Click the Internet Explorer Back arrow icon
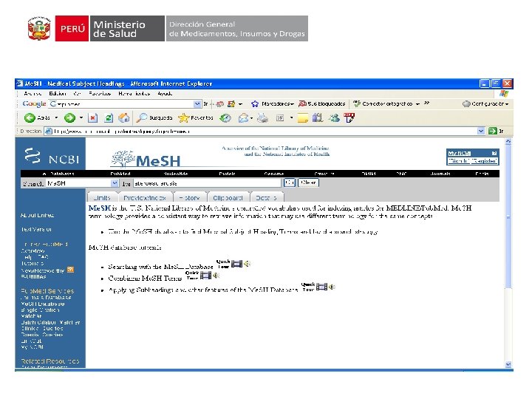532x399 pixels. [30, 117]
